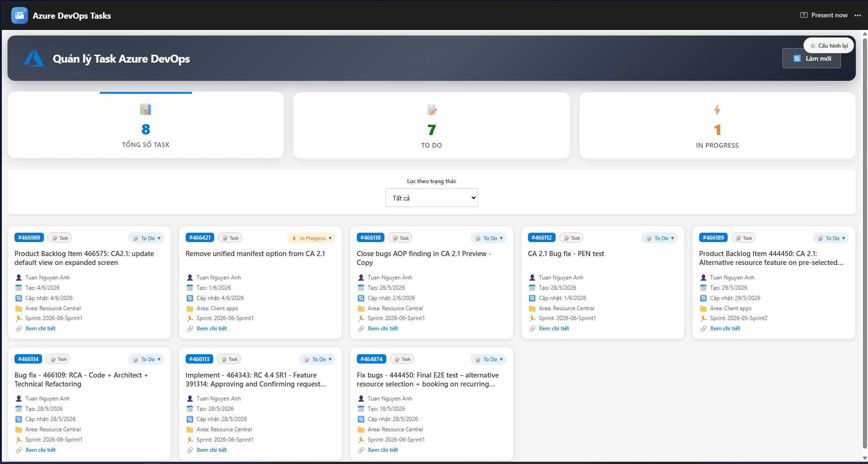Click title 'CA 2.1 Bug fix - PEN test'
The image size is (868, 464).
(x=566, y=254)
